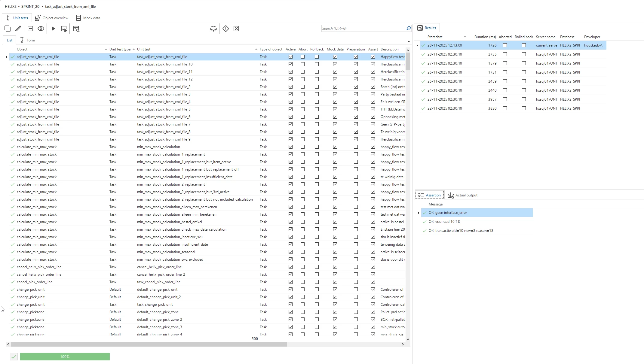The image size is (644, 364).
Task: Click the SPRINT_20 breadcrumb link
Action: (30, 6)
